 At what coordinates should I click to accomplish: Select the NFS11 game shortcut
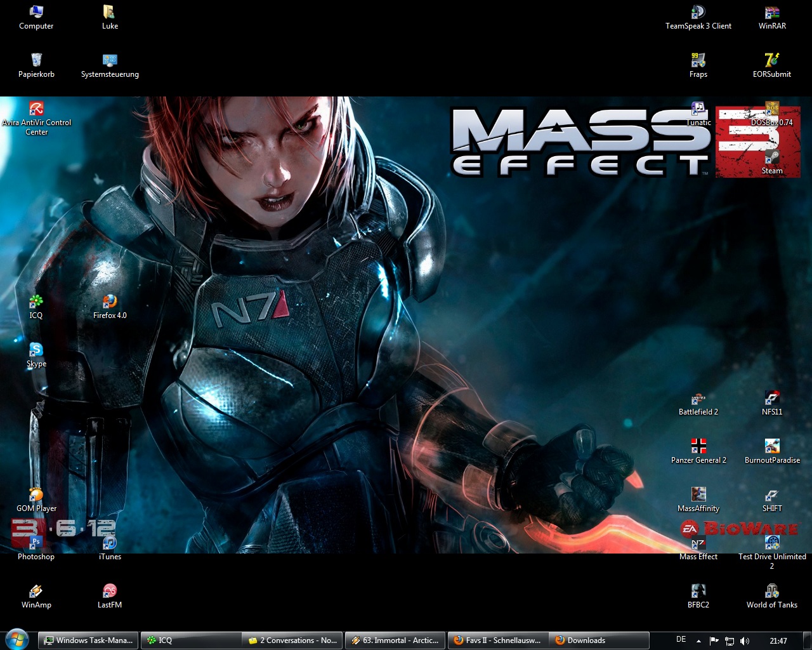[772, 403]
